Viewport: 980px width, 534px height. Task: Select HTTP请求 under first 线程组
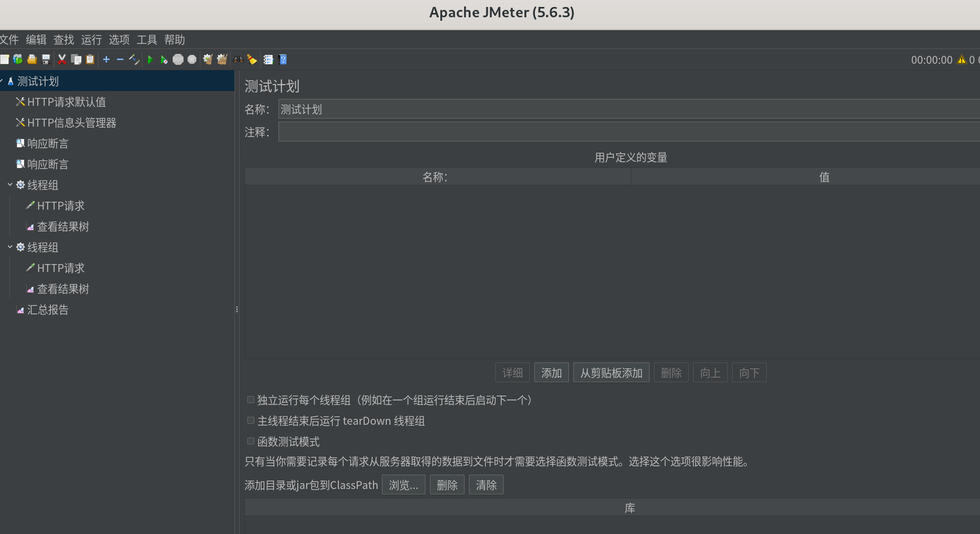pyautogui.click(x=61, y=206)
